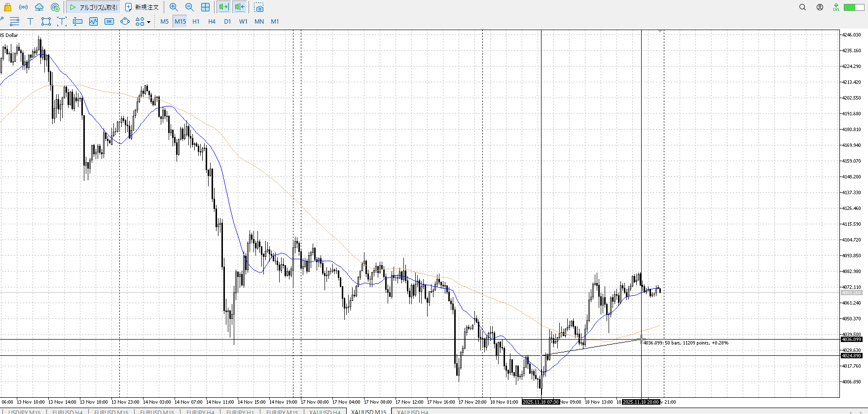Toggle chart shift from right border
The height and width of the screenshot is (414, 868).
point(240,7)
